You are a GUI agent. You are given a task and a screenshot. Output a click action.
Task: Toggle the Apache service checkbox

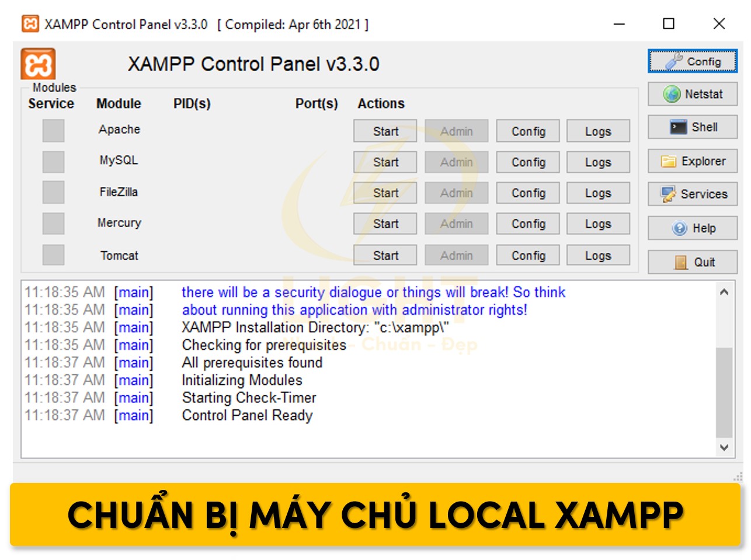point(53,131)
